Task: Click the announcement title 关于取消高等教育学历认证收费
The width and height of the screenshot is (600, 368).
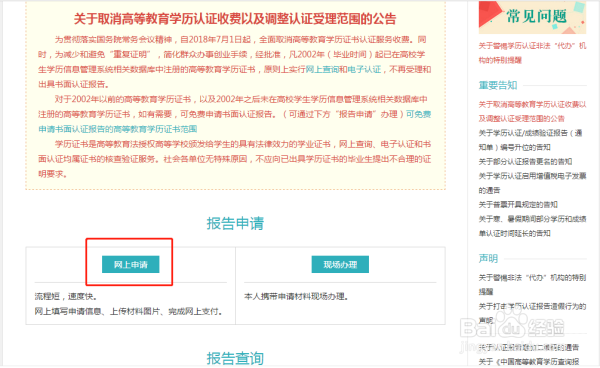Action: point(235,19)
